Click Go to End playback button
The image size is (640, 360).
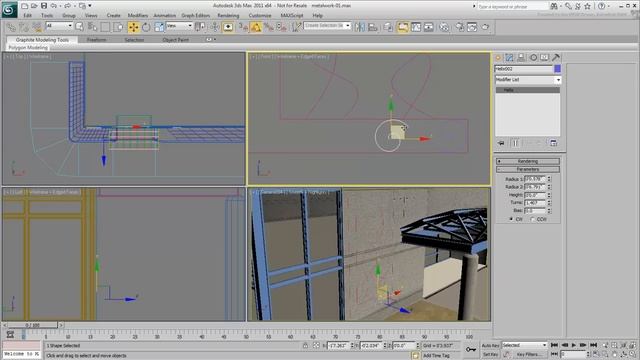pyautogui.click(x=593, y=345)
